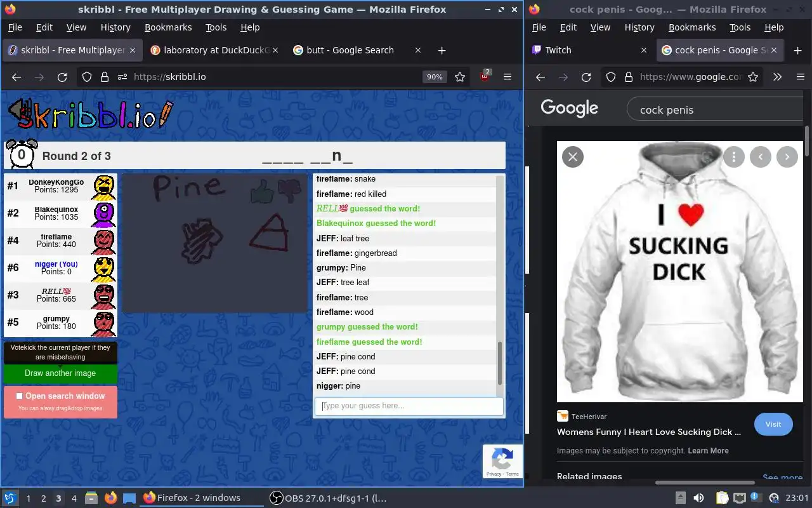Viewport: 812px width, 508px height.
Task: Bookmark skribbl.io with the star icon
Action: pyautogui.click(x=460, y=77)
